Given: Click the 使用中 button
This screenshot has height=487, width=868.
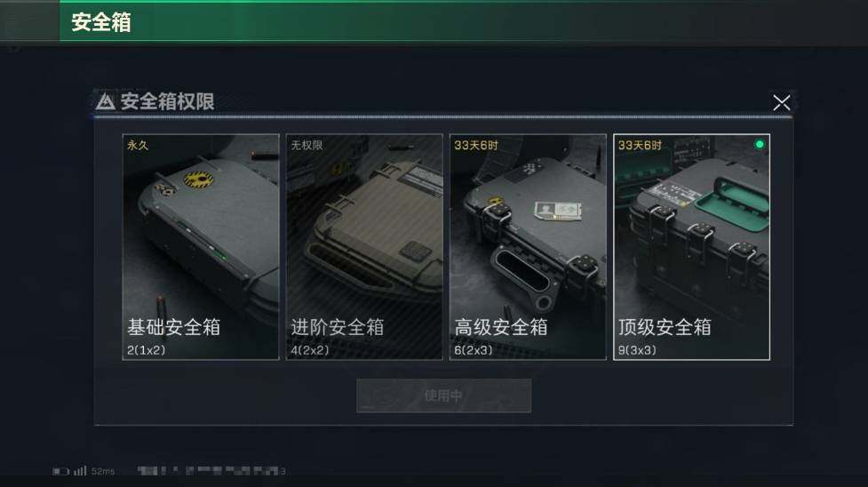Looking at the screenshot, I should [443, 395].
